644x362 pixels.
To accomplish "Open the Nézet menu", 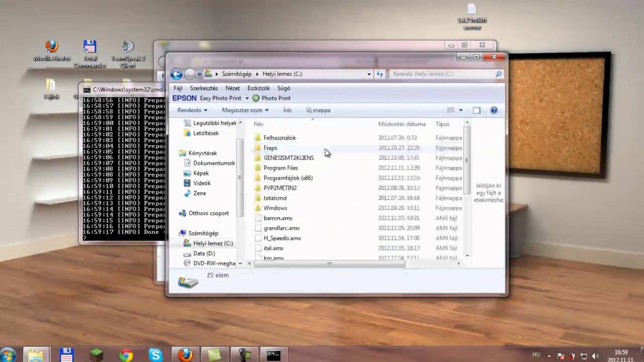I will (232, 88).
